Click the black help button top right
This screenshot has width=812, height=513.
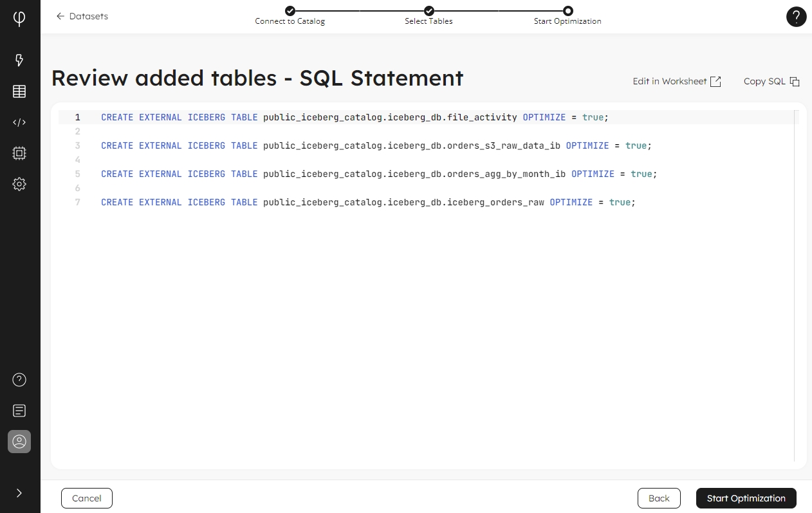click(796, 17)
